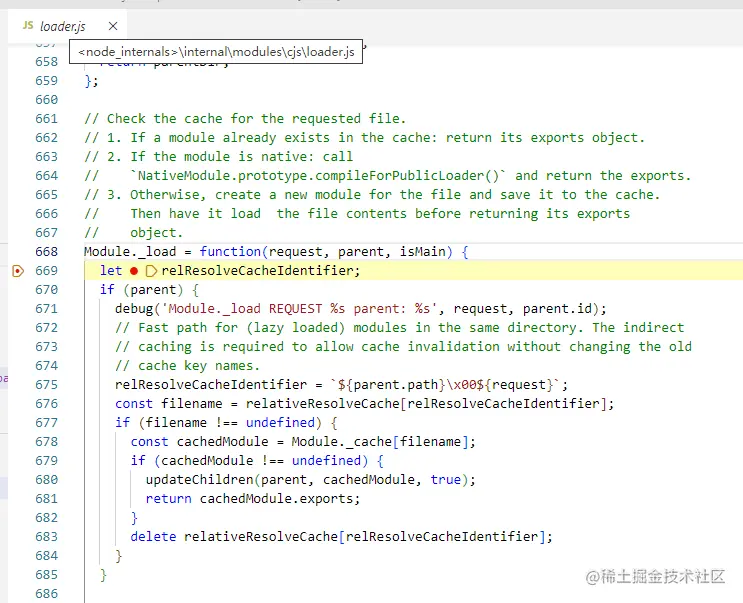Image resolution: width=743 pixels, height=603 pixels.
Task: Click 'Module._cache[filename]' on line 678
Action: pos(380,441)
